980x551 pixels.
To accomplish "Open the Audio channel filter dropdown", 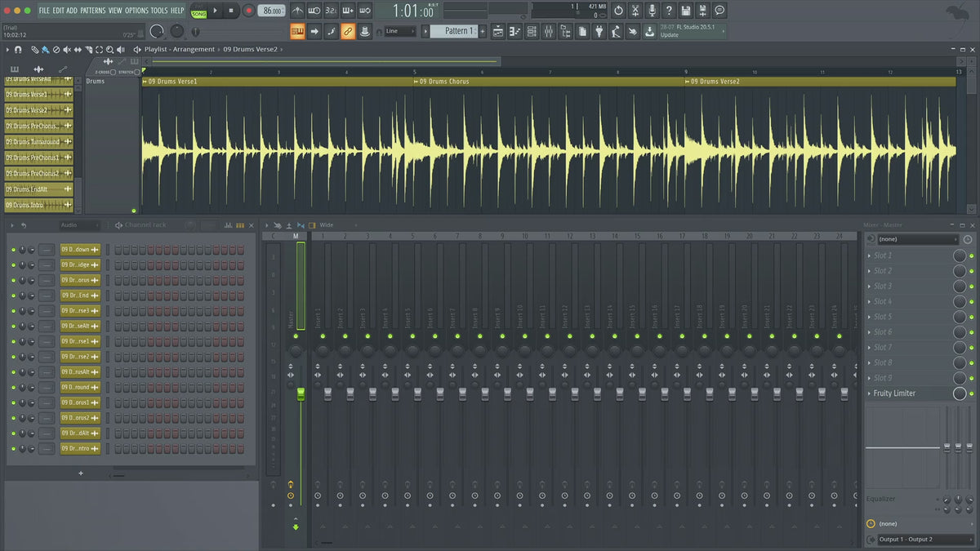I will point(78,225).
